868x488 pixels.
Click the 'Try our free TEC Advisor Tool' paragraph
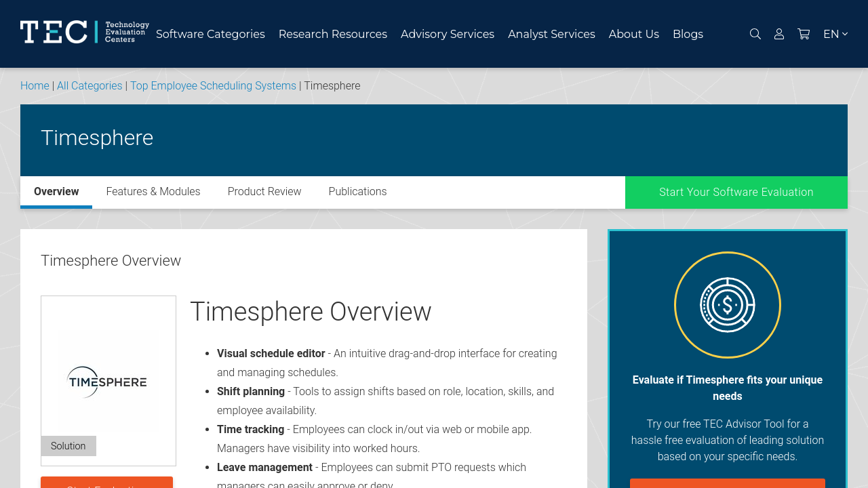pos(728,441)
